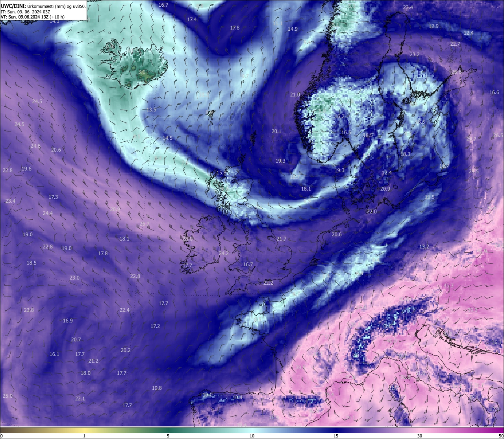Click the 12.9 value label
Image resolution: width=504 pixels, height=439 pixels.
[434, 26]
